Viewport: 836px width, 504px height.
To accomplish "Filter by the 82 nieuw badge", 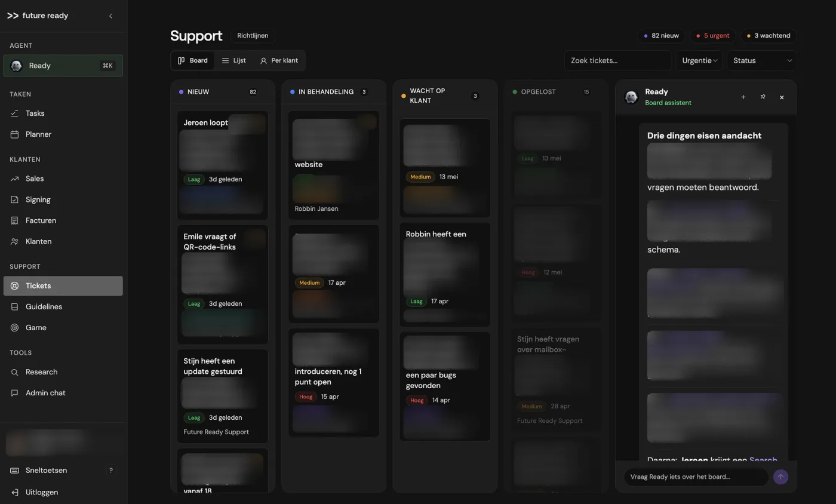I will click(x=662, y=36).
